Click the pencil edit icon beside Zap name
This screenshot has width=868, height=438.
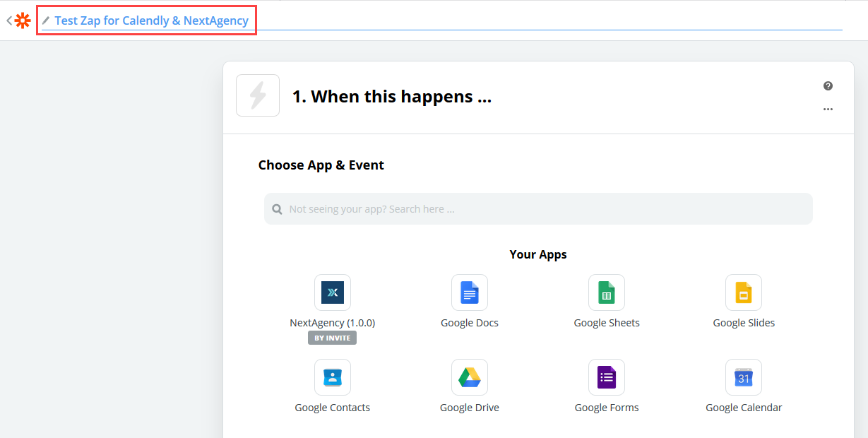click(x=46, y=20)
